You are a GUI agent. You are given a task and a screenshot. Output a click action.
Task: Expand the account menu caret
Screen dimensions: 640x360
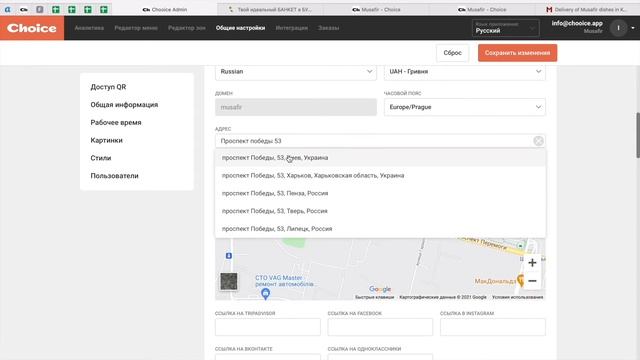(633, 28)
